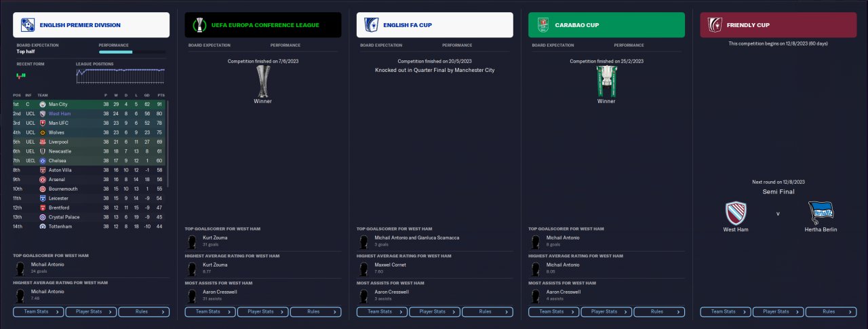868x329 pixels.
Task: Click the Semi Final round label
Action: pyautogui.click(x=778, y=192)
